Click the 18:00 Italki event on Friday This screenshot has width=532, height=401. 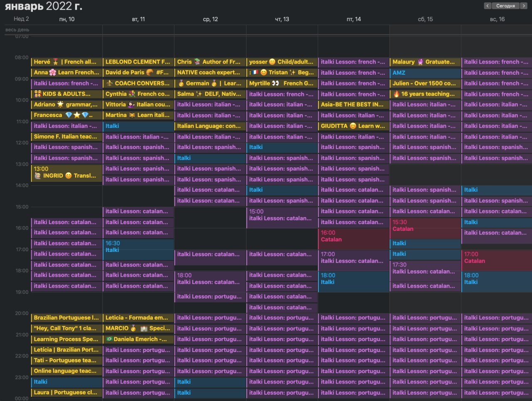[x=353, y=281]
